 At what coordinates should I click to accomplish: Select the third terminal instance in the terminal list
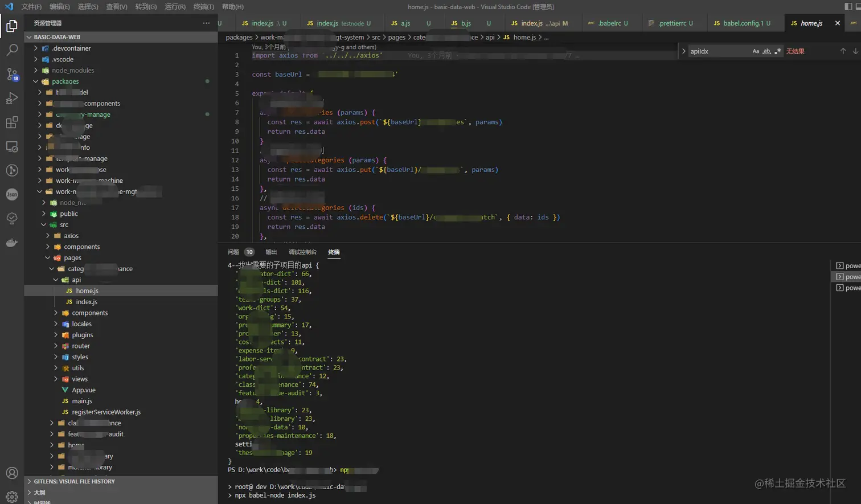[x=847, y=288]
